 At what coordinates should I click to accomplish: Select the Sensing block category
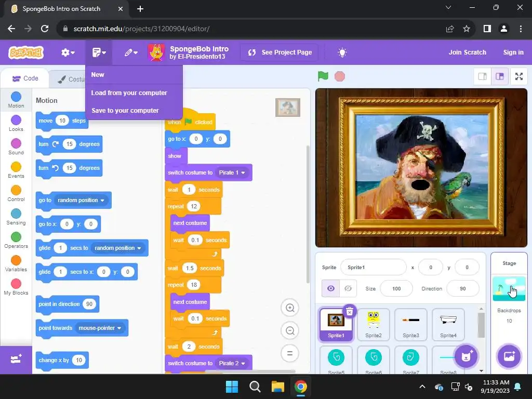point(16,217)
